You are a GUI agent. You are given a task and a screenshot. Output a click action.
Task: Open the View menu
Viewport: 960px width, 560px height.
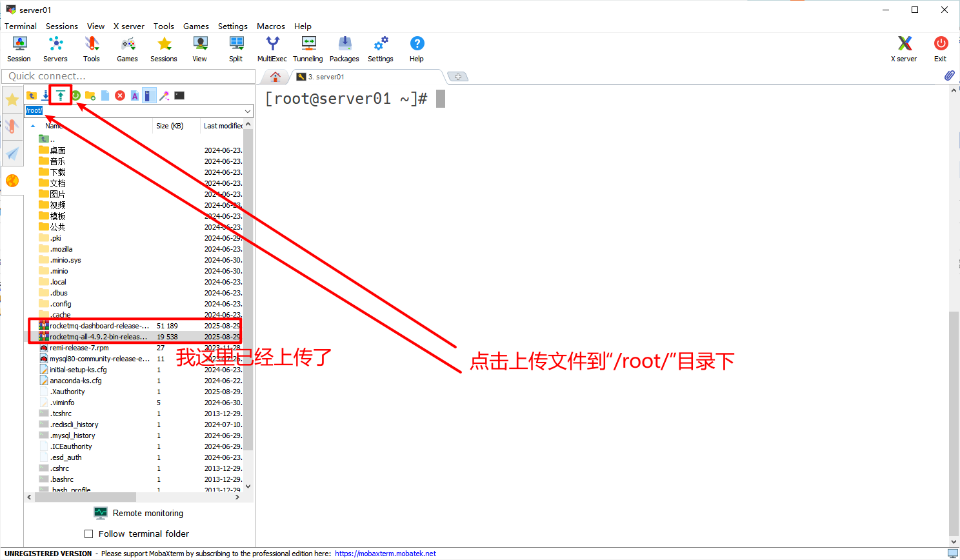(96, 26)
